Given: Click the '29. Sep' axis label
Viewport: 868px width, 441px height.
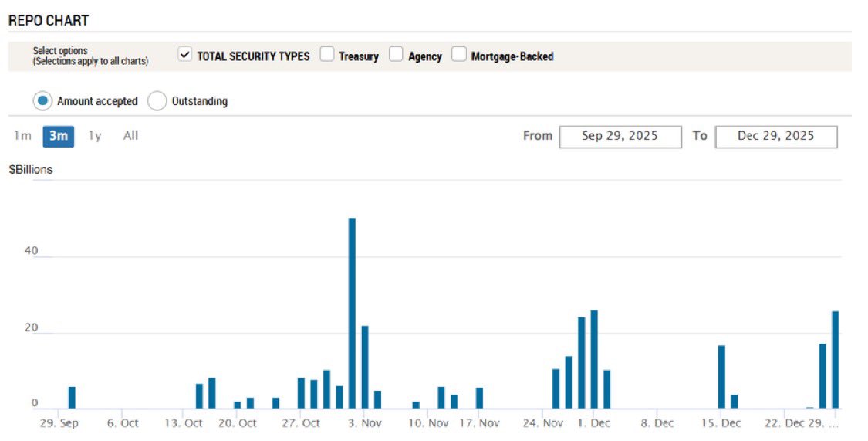Looking at the screenshot, I should point(59,423).
